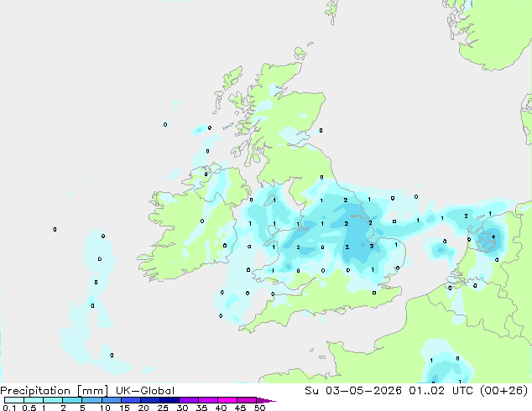Click the 5–10 mm legend swatch
This screenshot has height=411, width=532.
coord(91,400)
